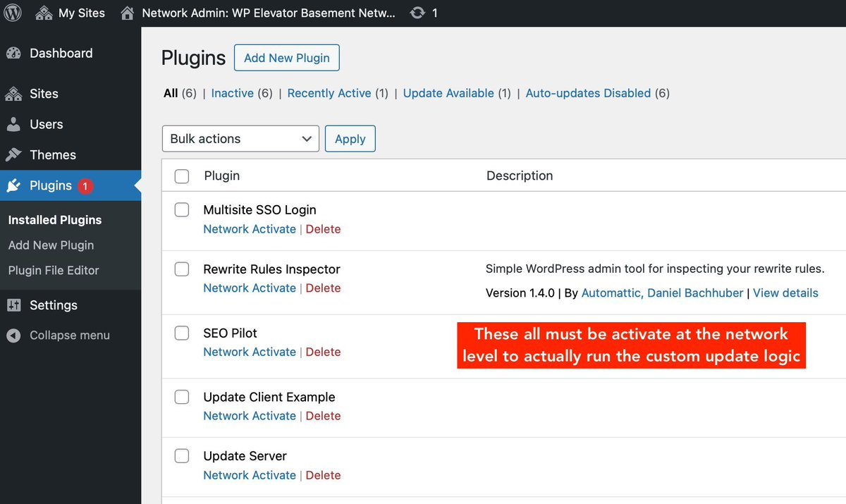Open the Daniel Bachhuber author link
This screenshot has width=846, height=504.
pos(694,293)
